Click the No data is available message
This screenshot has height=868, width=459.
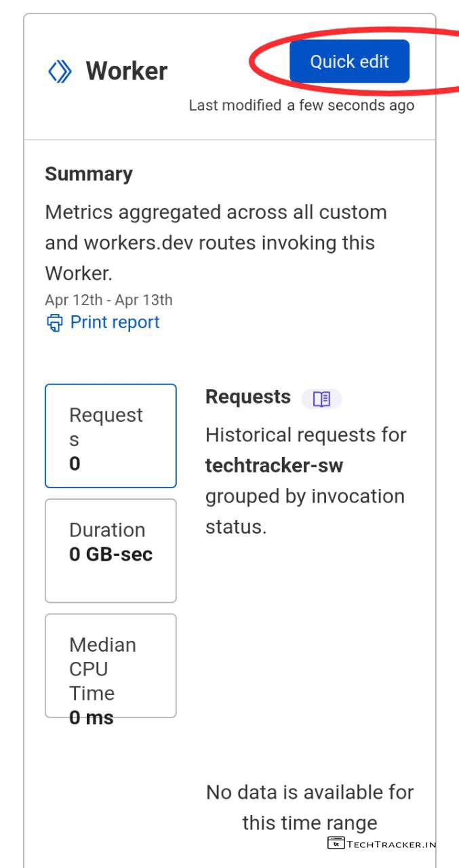coord(310,808)
